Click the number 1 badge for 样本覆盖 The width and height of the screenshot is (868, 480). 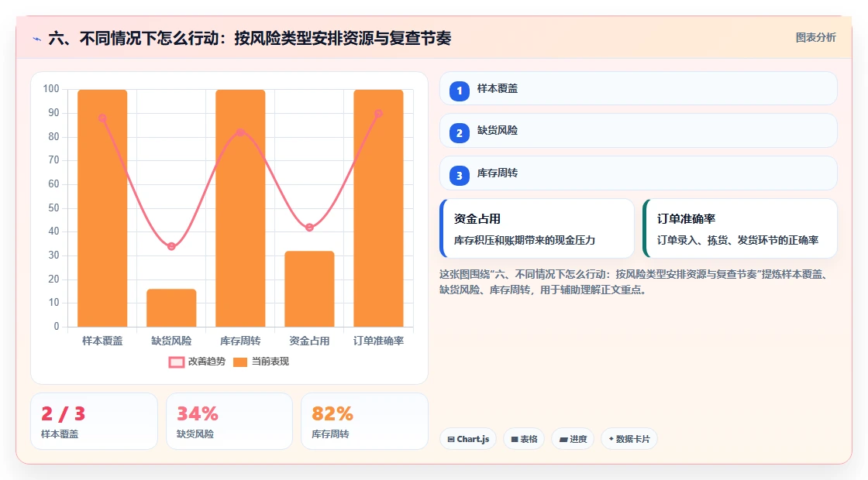[459, 91]
